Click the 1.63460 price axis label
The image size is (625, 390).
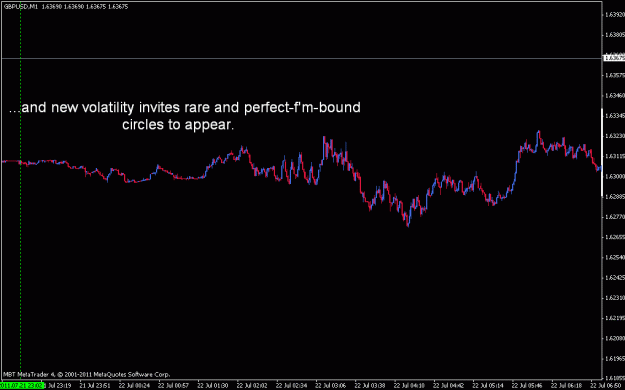(x=615, y=95)
